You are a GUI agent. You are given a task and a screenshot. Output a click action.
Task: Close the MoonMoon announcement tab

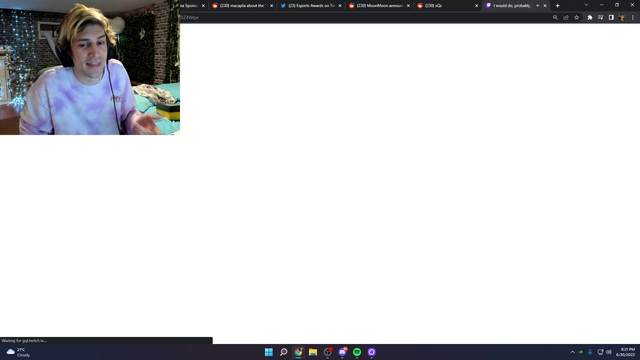click(408, 6)
